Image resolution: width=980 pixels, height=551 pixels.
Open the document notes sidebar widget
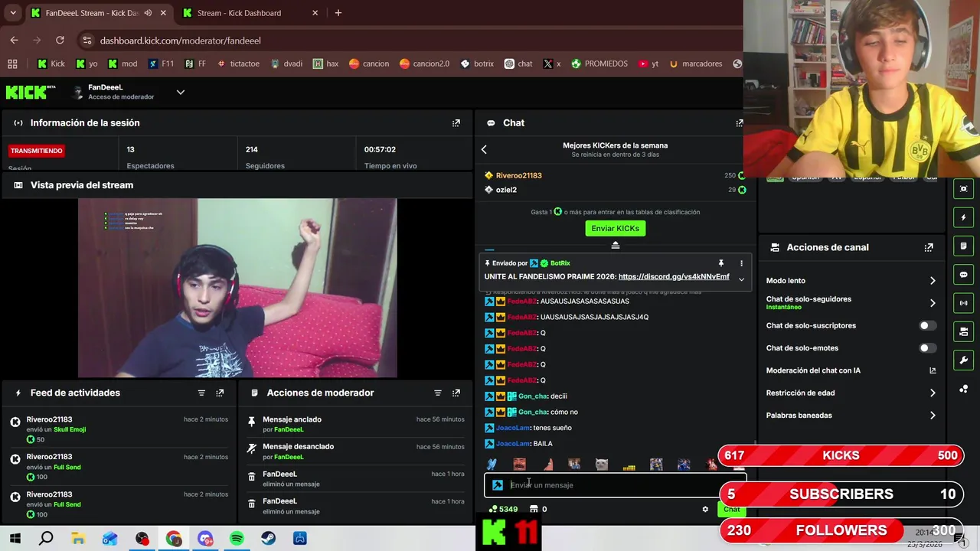[963, 246]
